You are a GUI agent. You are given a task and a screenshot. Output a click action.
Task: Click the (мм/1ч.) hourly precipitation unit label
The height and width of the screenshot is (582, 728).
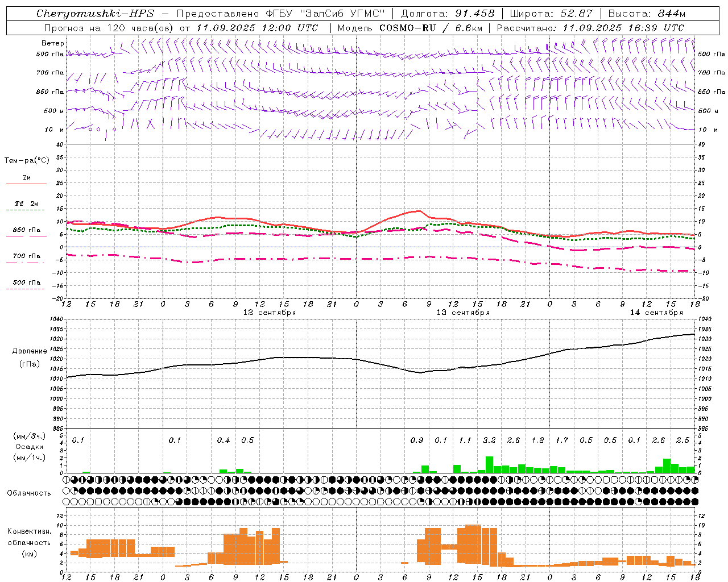29,458
